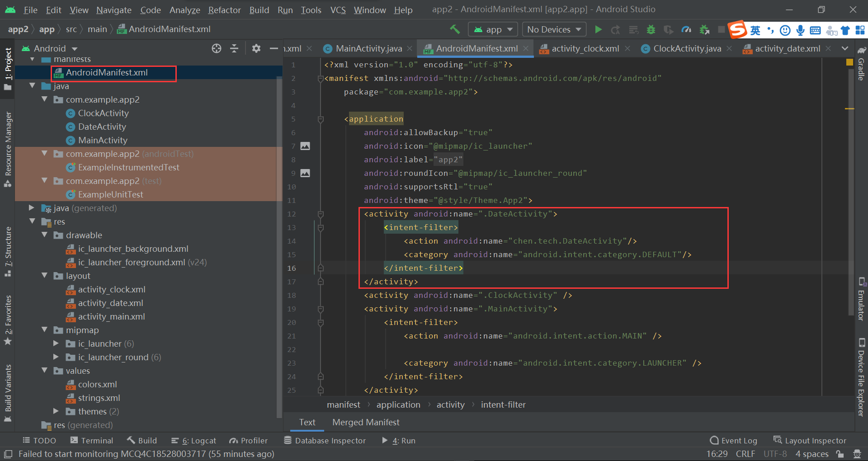Collapse the drawable folder
868x461 pixels.
[x=44, y=235]
